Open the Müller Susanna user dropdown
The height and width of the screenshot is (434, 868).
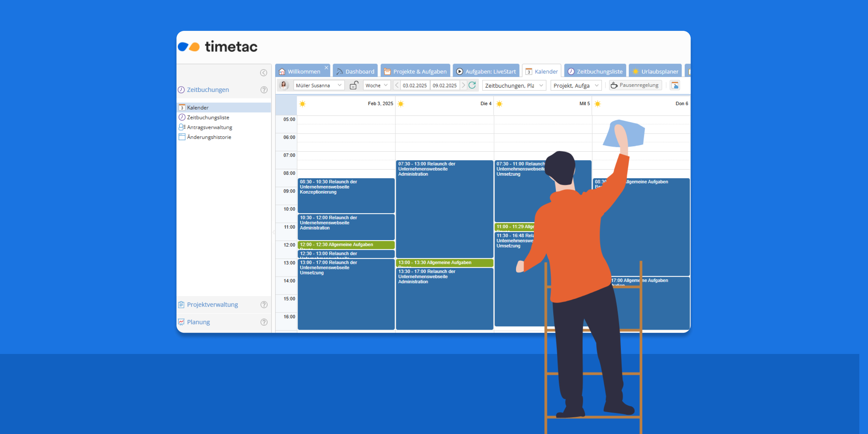point(339,85)
